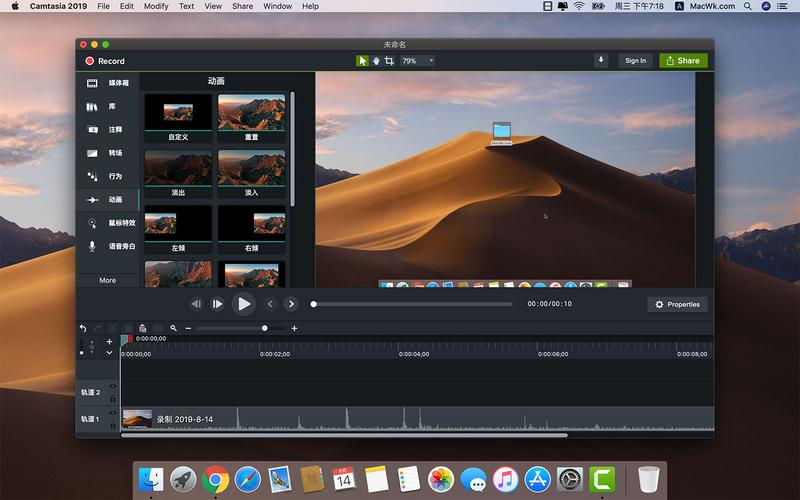Open the 鼠标特效 cursor effects panel
This screenshot has height=500, width=800.
(108, 223)
